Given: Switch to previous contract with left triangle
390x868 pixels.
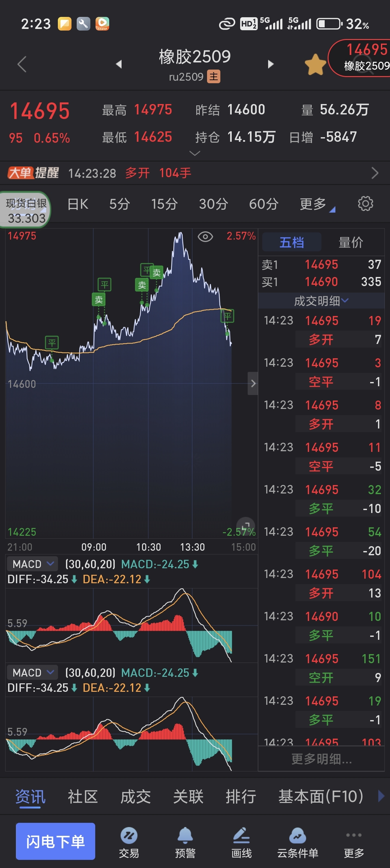Looking at the screenshot, I should coord(119,64).
